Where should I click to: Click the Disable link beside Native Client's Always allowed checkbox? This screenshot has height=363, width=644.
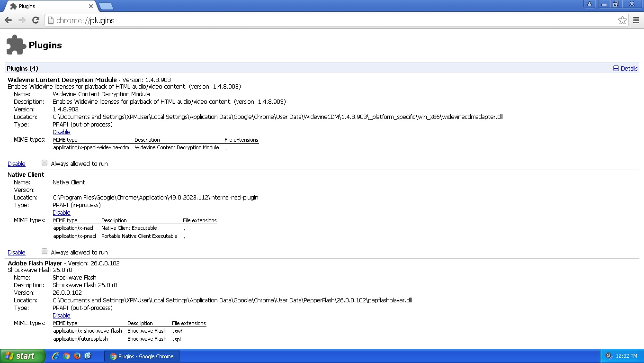coord(17,253)
